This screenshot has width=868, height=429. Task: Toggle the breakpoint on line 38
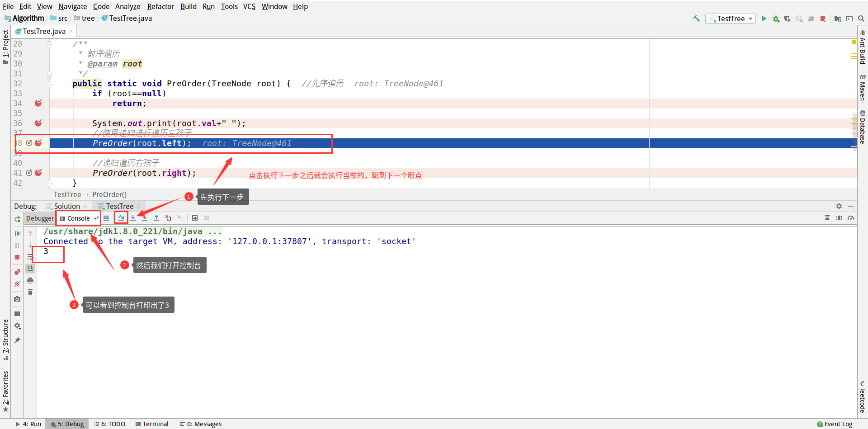point(38,143)
